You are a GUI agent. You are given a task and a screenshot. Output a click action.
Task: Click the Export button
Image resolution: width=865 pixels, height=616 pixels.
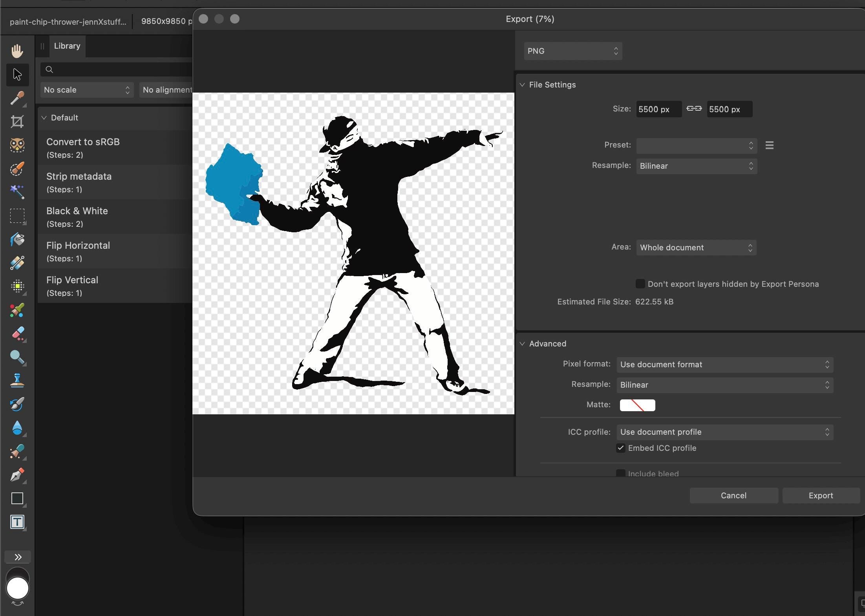click(x=821, y=496)
